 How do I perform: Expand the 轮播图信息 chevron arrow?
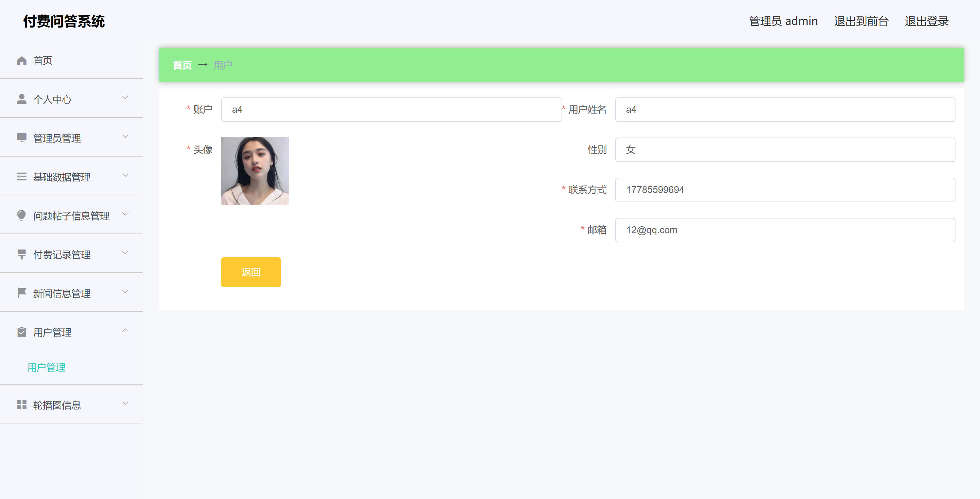125,403
